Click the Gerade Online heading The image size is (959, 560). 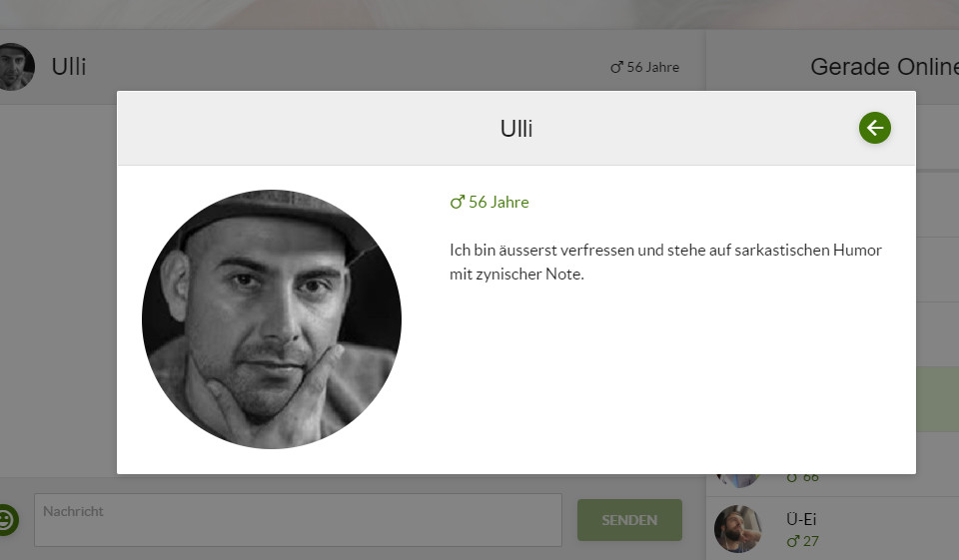point(884,67)
